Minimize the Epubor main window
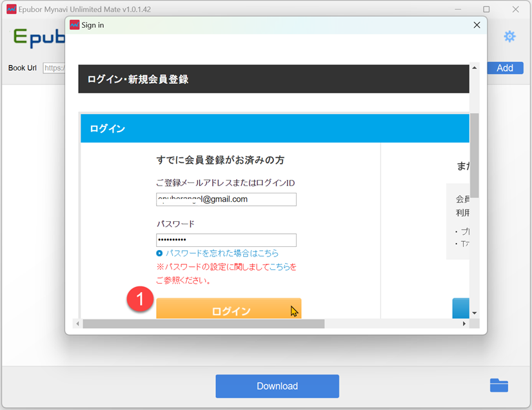This screenshot has width=532, height=410. (x=458, y=9)
